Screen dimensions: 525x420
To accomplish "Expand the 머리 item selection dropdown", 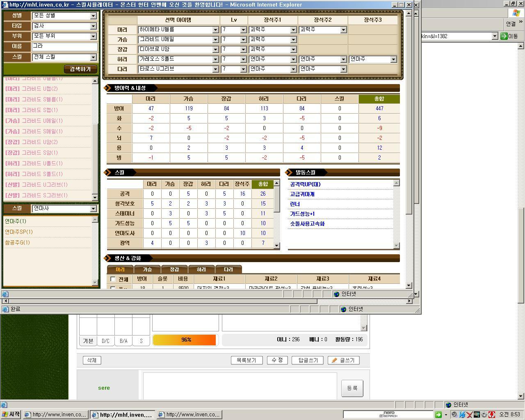I will pyautogui.click(x=215, y=30).
